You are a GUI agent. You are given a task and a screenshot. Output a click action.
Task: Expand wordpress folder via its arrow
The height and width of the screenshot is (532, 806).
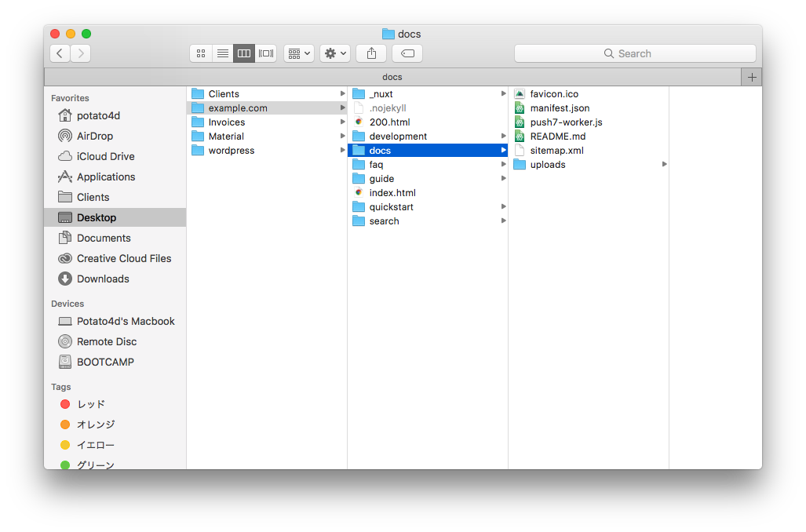[342, 150]
